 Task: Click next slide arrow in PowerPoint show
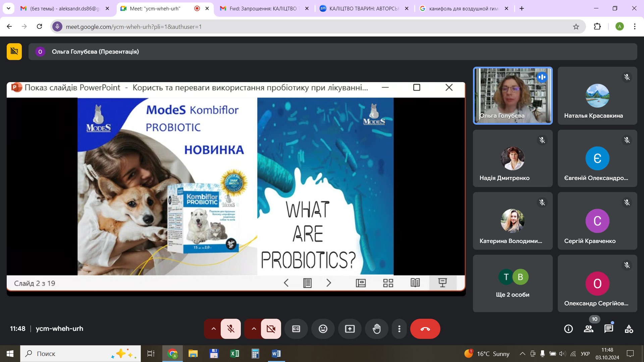pyautogui.click(x=329, y=283)
